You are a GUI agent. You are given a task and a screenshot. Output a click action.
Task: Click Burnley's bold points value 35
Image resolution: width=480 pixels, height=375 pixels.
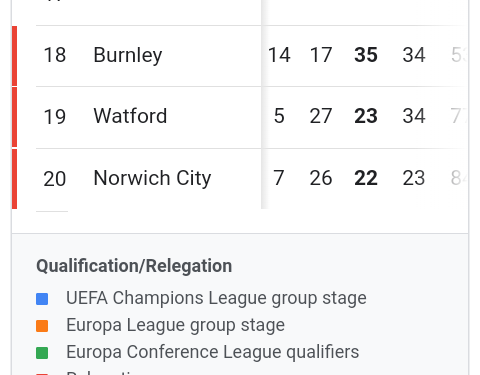(366, 55)
